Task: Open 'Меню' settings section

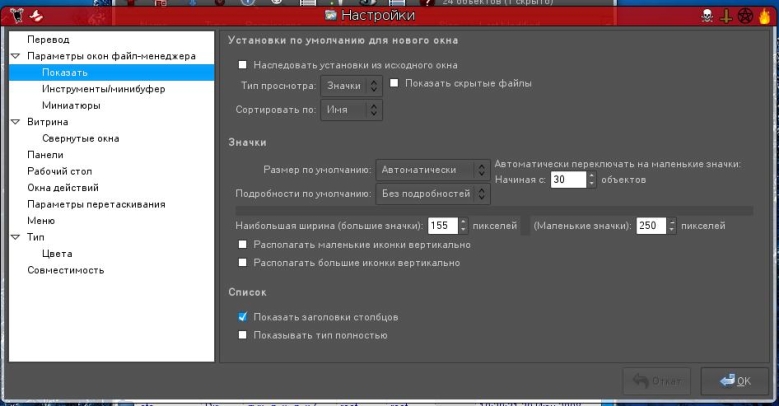Action: (41, 221)
